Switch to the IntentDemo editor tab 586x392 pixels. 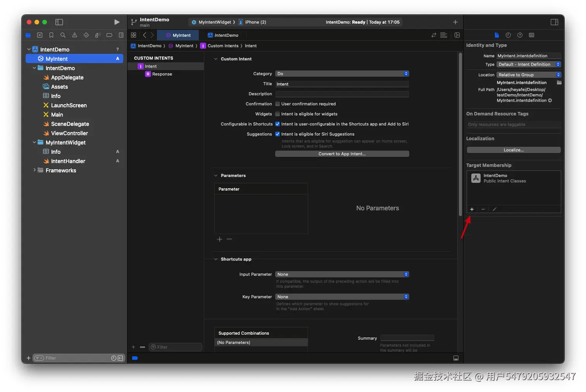point(223,35)
